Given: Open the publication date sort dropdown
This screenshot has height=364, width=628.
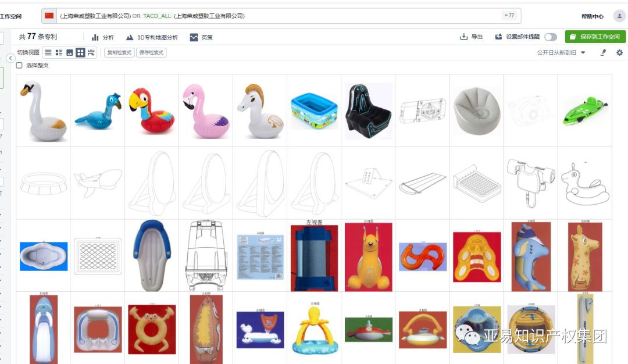Looking at the screenshot, I should coord(561,52).
